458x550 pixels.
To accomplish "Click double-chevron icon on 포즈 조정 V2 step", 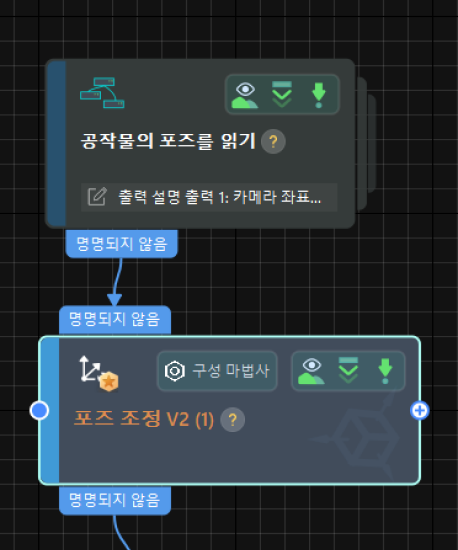I will [348, 370].
